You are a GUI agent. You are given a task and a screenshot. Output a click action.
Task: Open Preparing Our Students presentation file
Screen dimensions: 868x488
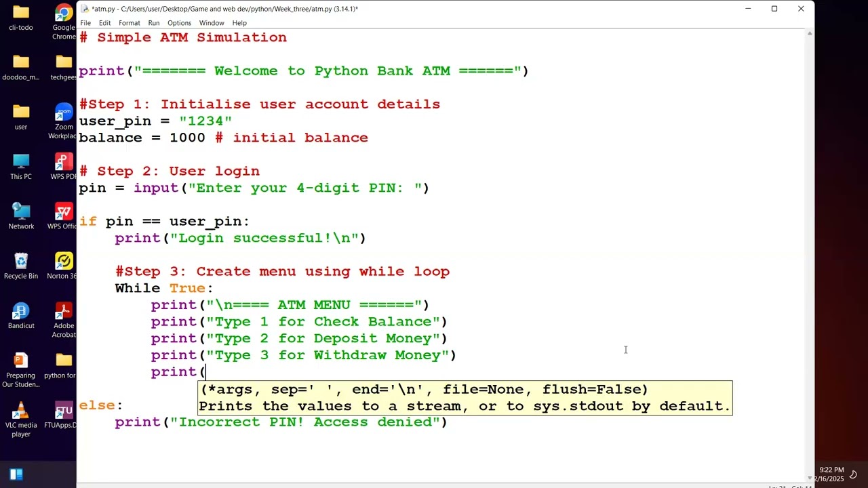pos(21,370)
